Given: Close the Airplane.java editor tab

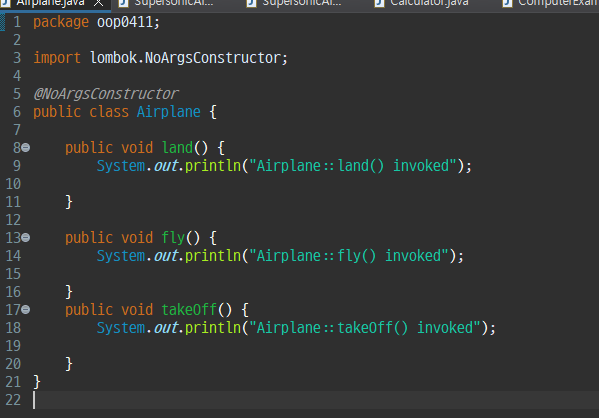Looking at the screenshot, I should (99, 3).
